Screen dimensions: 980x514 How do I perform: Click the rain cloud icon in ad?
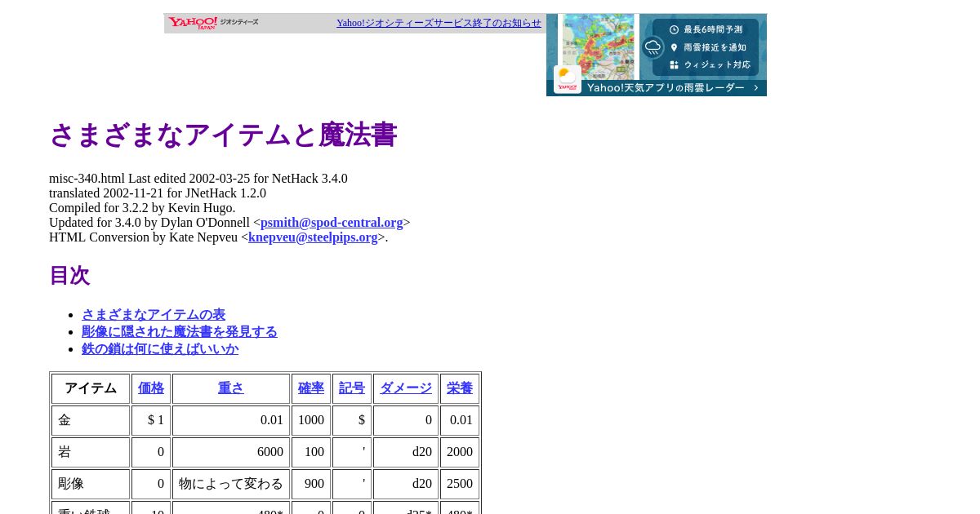[653, 47]
